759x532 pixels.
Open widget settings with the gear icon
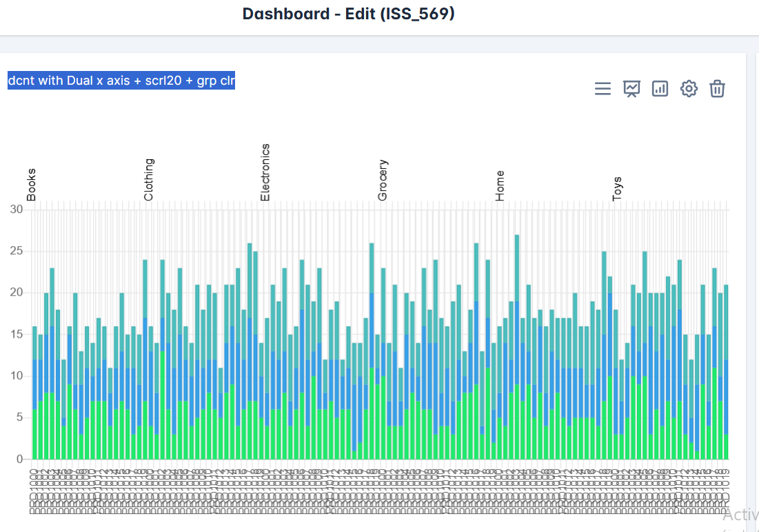[x=689, y=89]
